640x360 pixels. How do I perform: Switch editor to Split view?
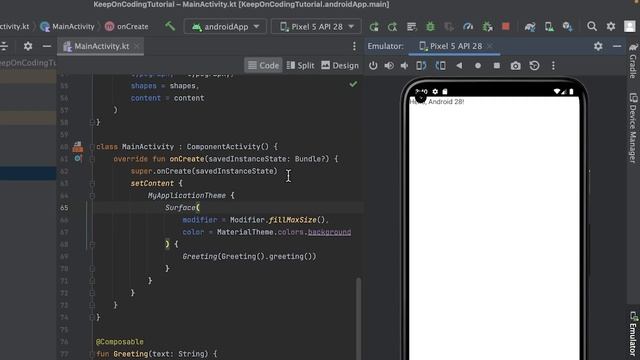click(x=300, y=65)
